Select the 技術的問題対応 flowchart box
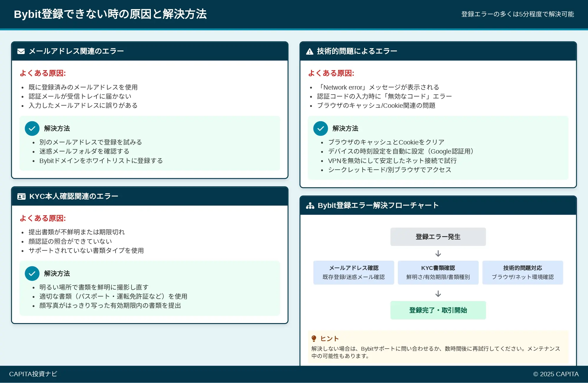The image size is (588, 383). pyautogui.click(x=523, y=273)
